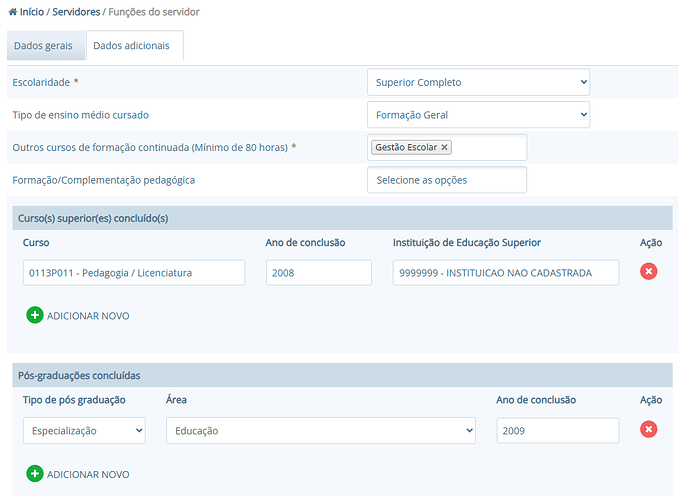Open the Escolaridade dropdown

(x=478, y=82)
